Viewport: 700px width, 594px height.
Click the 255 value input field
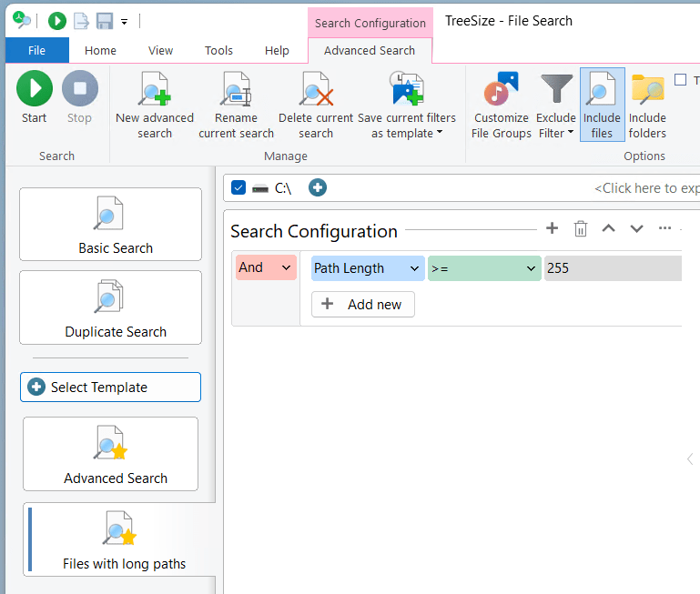[612, 268]
